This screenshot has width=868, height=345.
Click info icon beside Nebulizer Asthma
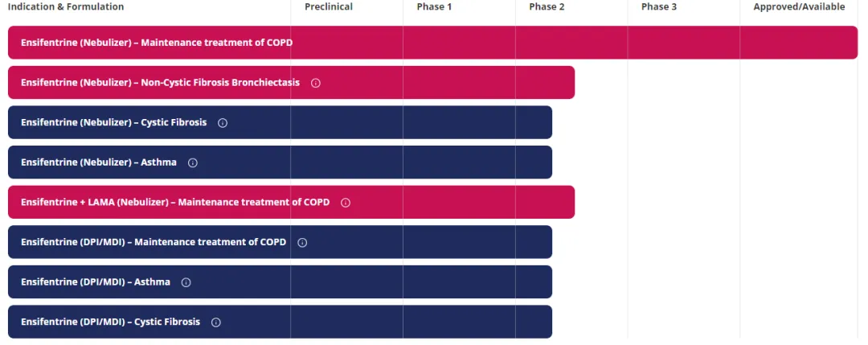point(193,162)
